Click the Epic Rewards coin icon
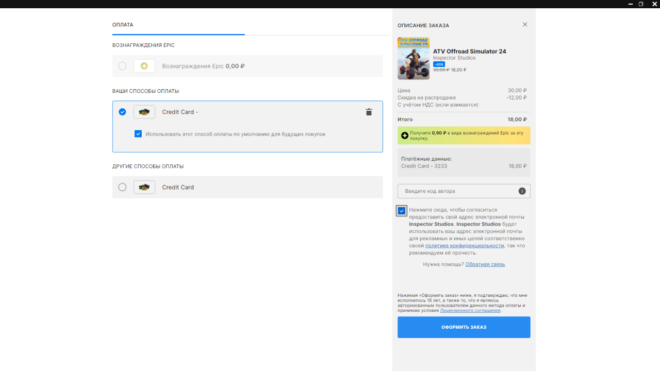The image size is (660, 371). [x=144, y=66]
